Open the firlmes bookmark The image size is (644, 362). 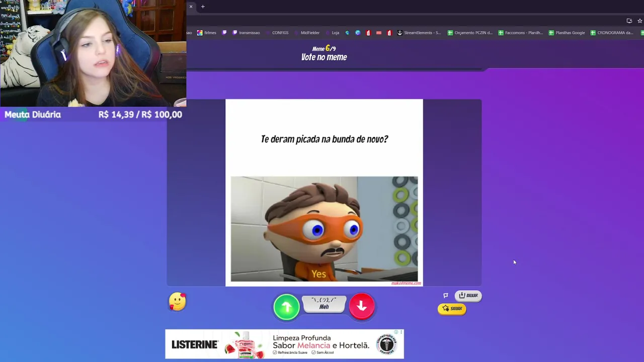pyautogui.click(x=207, y=33)
